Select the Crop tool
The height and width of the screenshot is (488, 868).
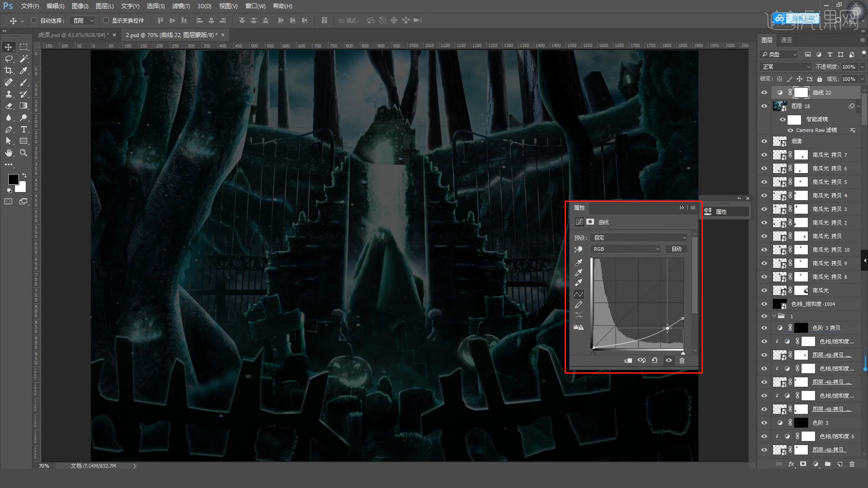click(x=9, y=70)
